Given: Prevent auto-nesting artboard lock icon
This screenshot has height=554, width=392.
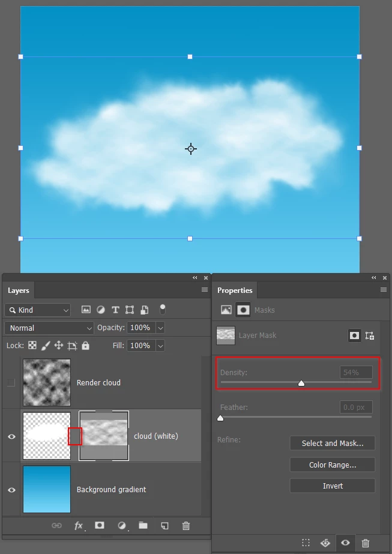Looking at the screenshot, I should point(72,346).
